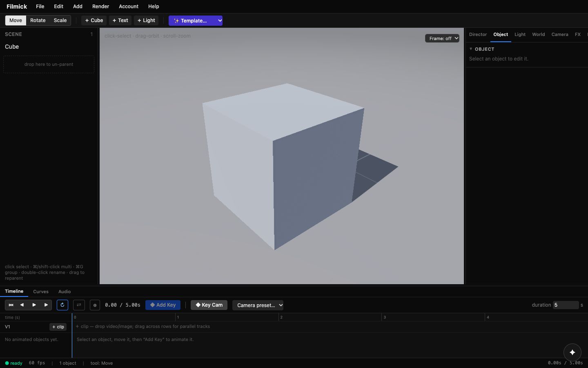Image resolution: width=588 pixels, height=368 pixels.
Task: Open the Template dropdown
Action: pyautogui.click(x=196, y=20)
